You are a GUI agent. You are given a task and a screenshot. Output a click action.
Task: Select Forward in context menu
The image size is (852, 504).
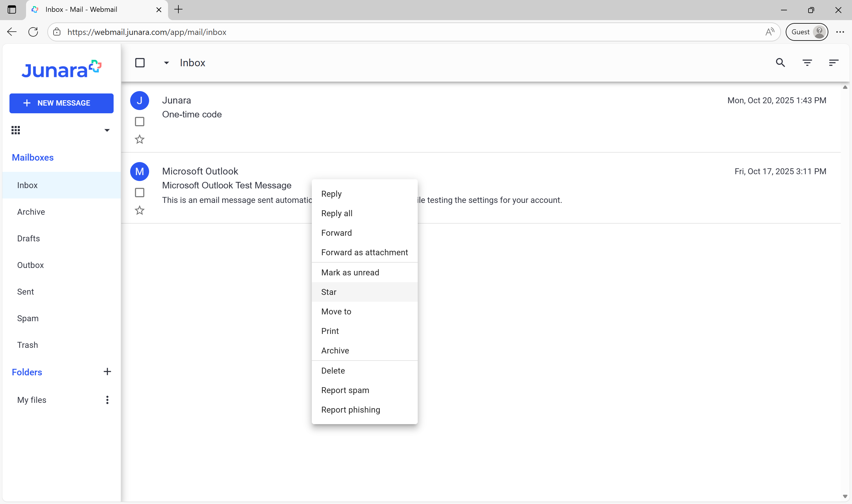[x=364, y=233]
